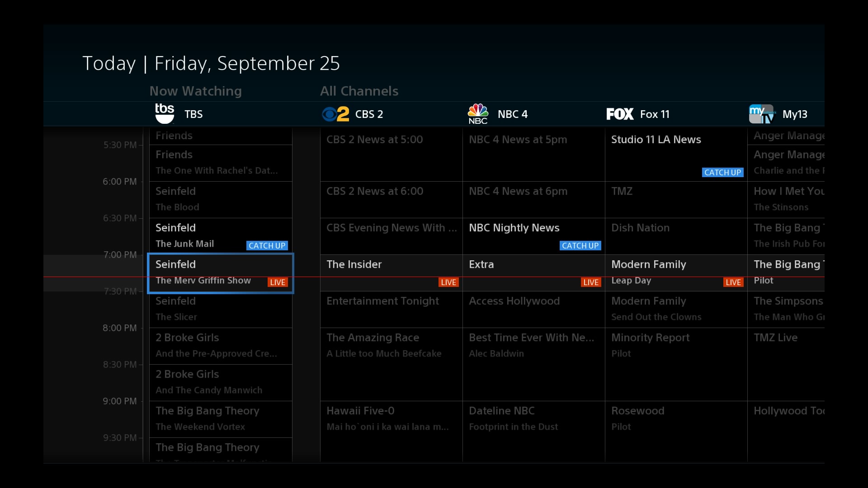This screenshot has width=868, height=488.
Task: Click the FOX channel logo
Action: (620, 114)
